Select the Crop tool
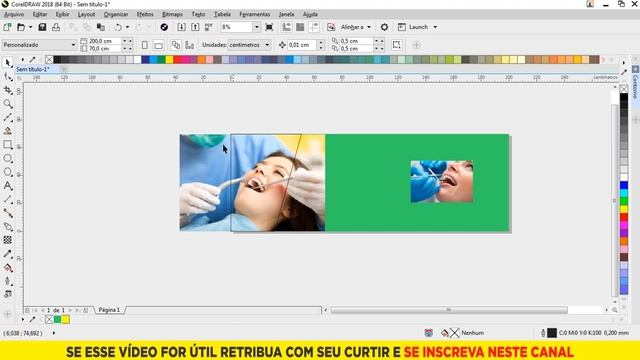640x360 pixels. [x=7, y=90]
